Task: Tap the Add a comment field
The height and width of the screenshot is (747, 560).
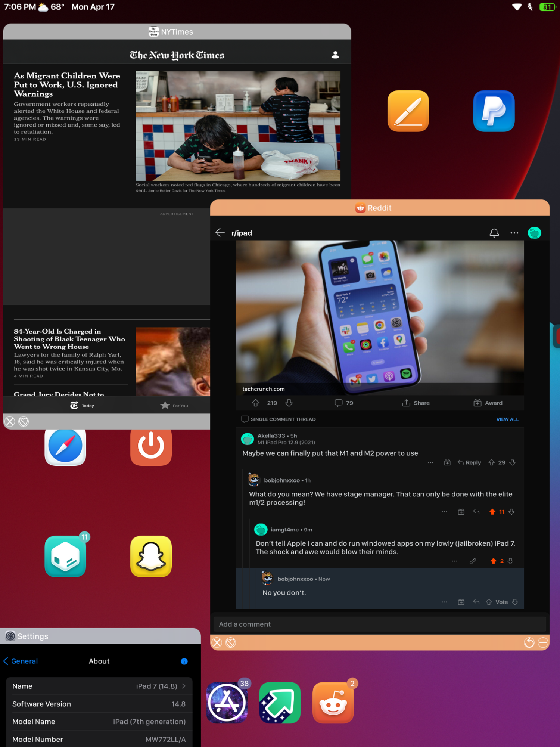Action: pos(379,624)
